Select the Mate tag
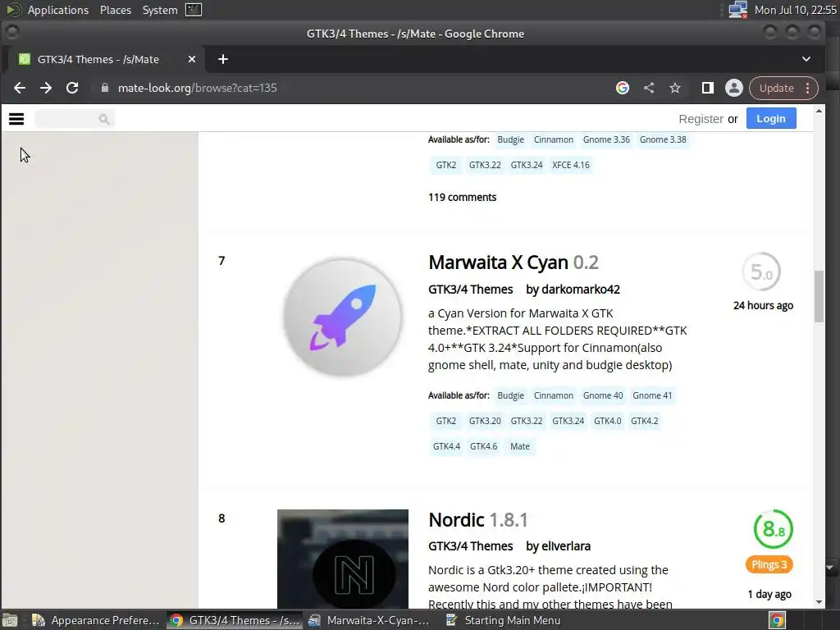Screen dimensions: 840x630 [519, 446]
